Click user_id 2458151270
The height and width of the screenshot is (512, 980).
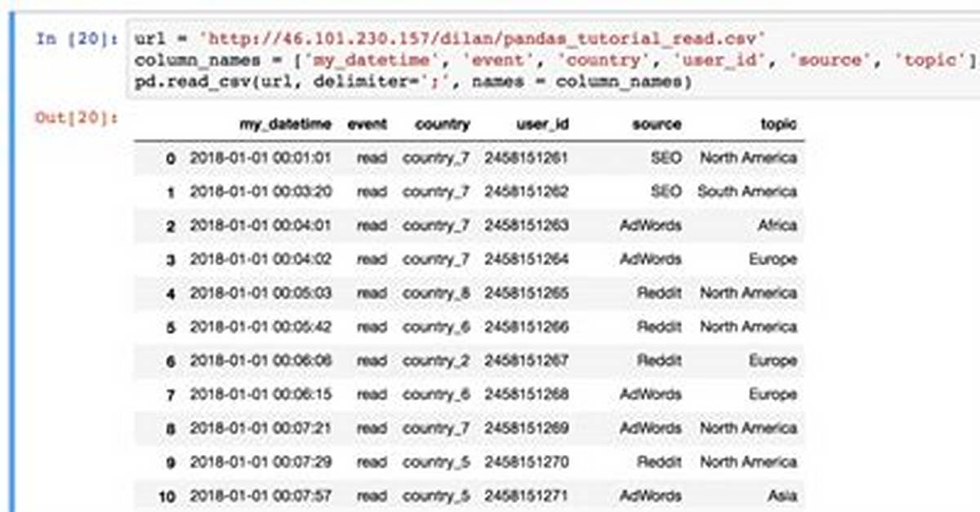click(527, 462)
